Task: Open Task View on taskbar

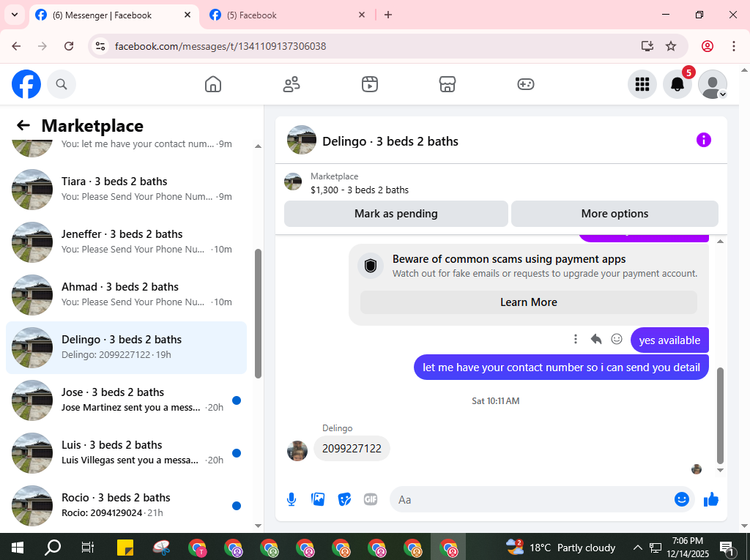Action: [88, 547]
